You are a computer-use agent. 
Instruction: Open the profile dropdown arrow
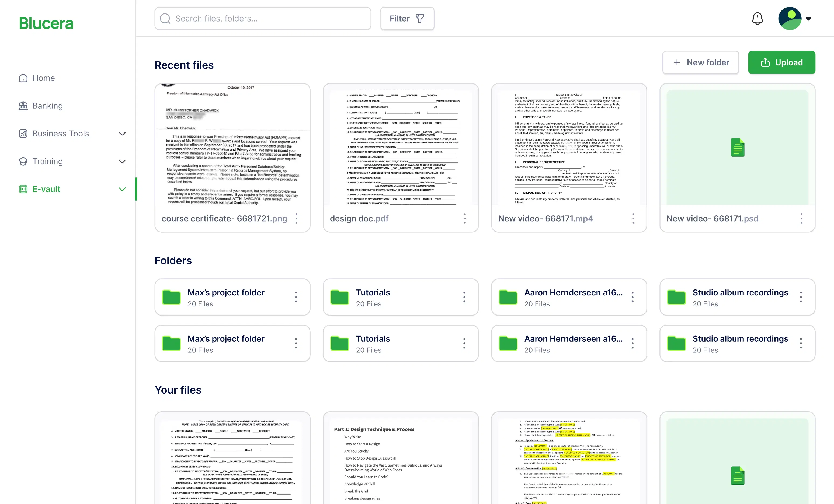pos(809,19)
